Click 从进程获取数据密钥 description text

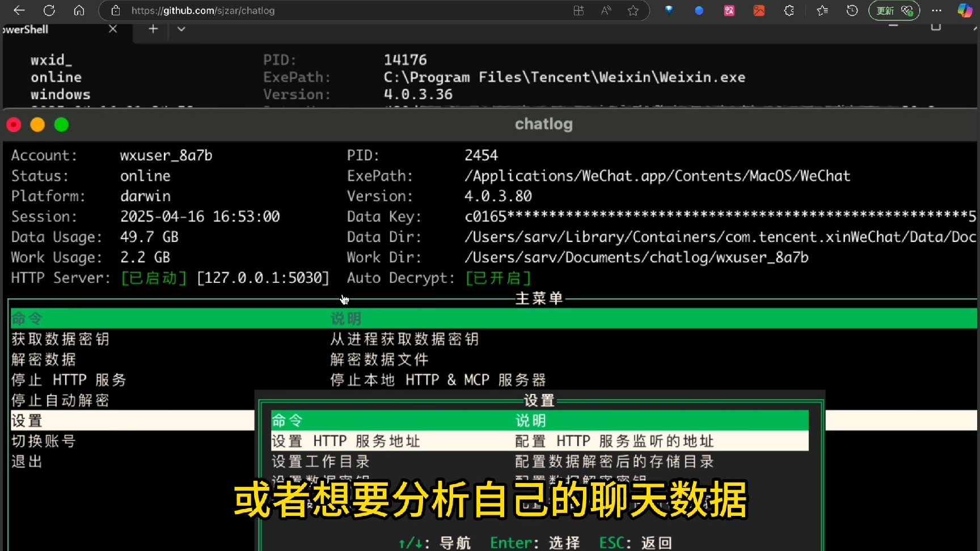click(x=404, y=339)
